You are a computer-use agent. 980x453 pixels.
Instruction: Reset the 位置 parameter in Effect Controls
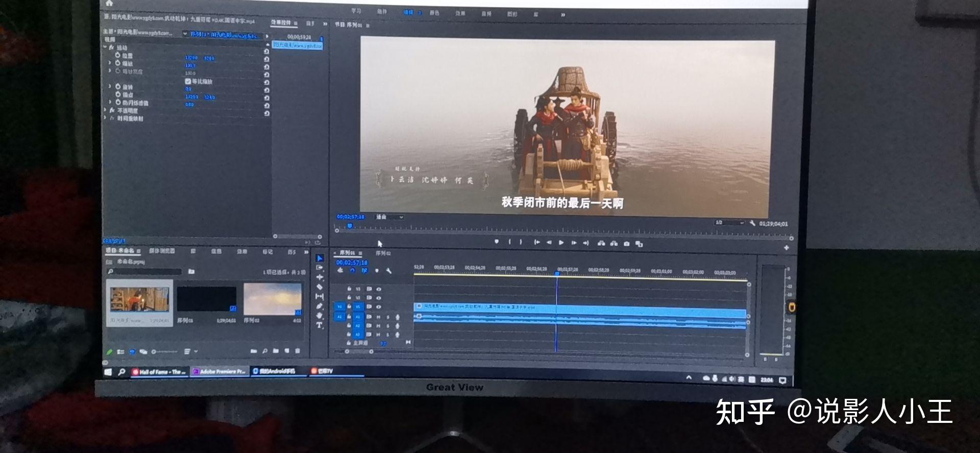(266, 59)
